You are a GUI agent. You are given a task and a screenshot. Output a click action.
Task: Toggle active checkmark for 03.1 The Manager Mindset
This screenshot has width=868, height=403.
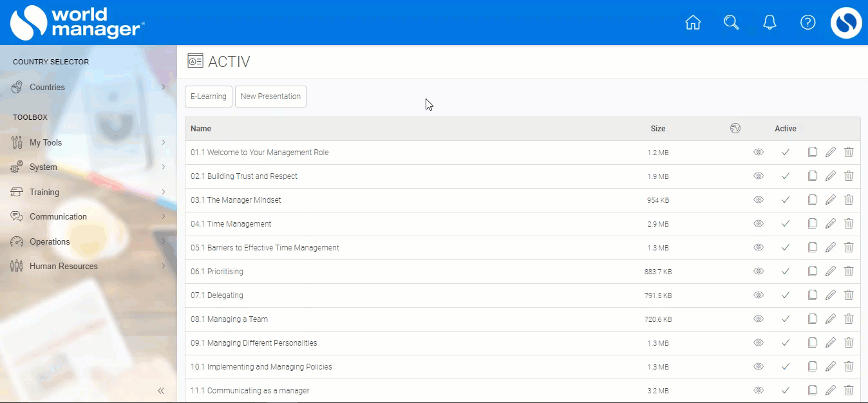(786, 200)
